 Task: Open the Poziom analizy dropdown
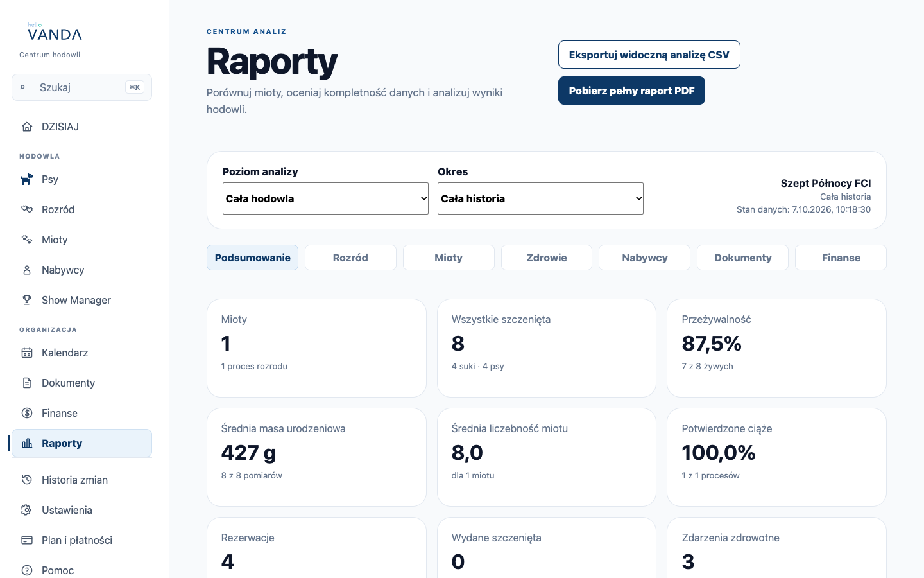[325, 198]
